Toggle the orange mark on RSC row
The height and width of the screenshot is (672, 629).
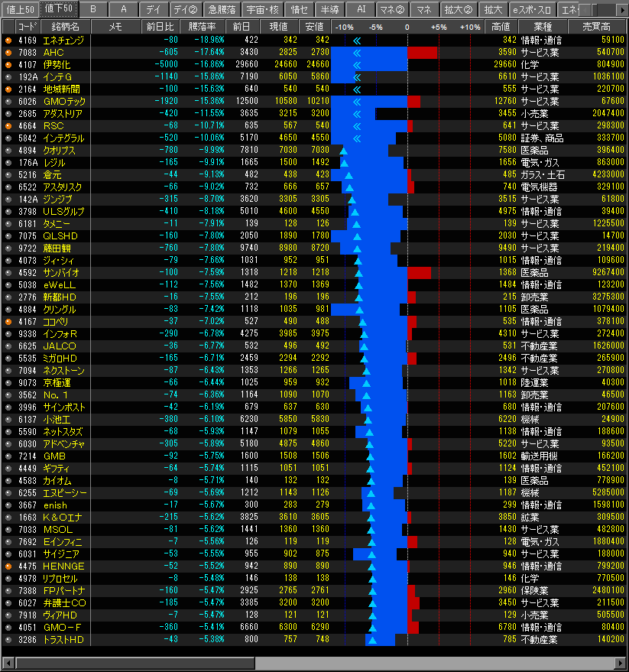[x=8, y=125]
